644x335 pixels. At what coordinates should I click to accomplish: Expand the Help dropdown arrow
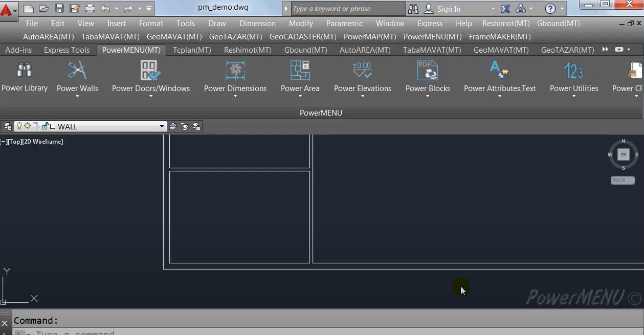click(562, 9)
